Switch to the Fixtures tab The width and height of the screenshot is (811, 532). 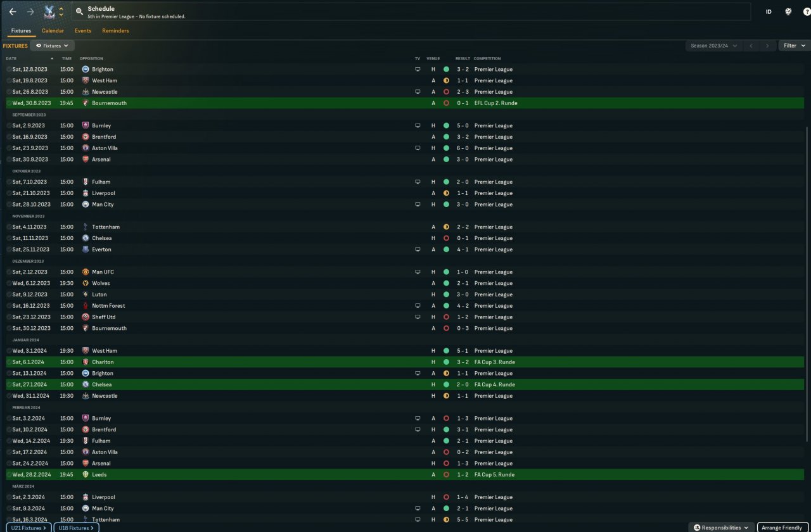21,31
